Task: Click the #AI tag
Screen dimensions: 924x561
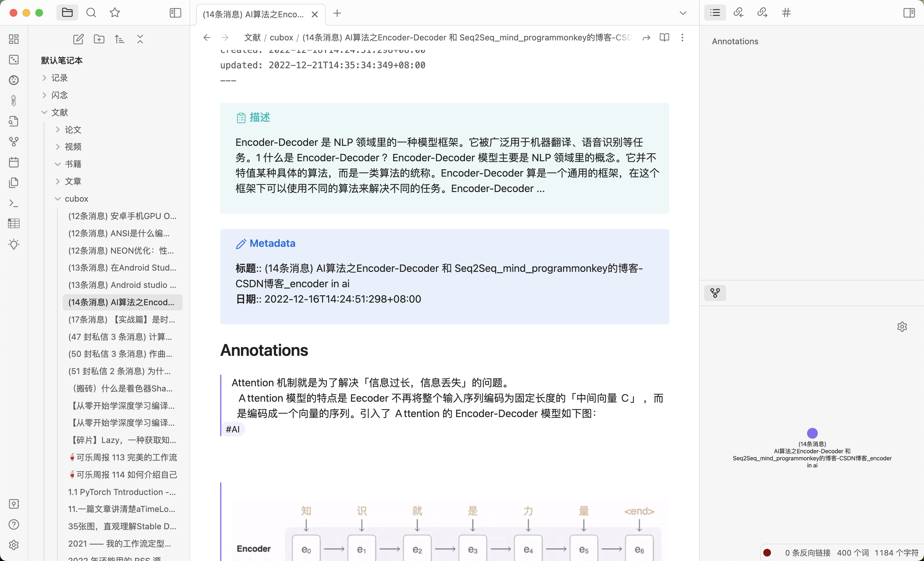Action: click(x=233, y=429)
